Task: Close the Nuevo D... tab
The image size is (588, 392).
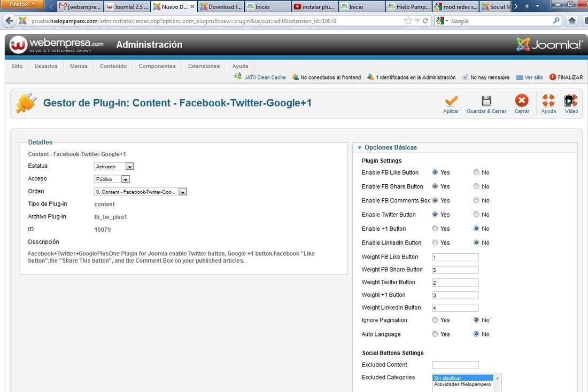Action: click(192, 7)
